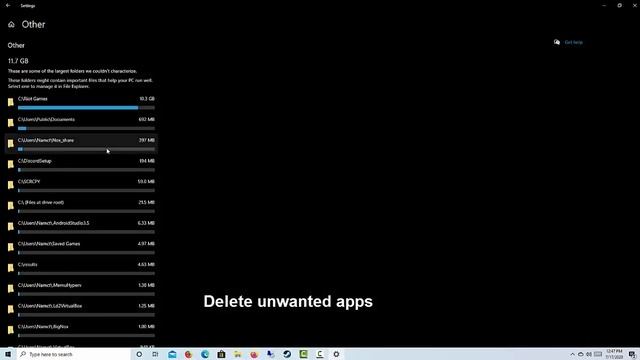Click the Type here to search box
640x360 pixels.
pos(73,354)
